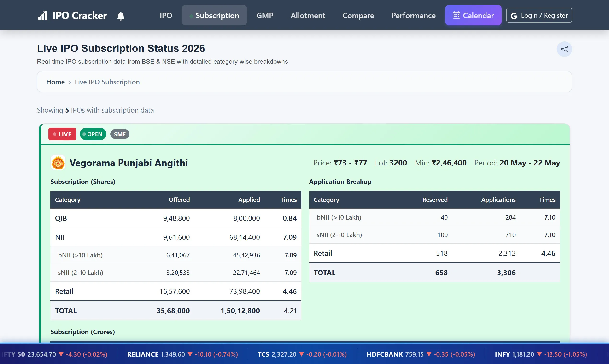Click the Applied column header
Image resolution: width=609 pixels, height=364 pixels.
249,200
